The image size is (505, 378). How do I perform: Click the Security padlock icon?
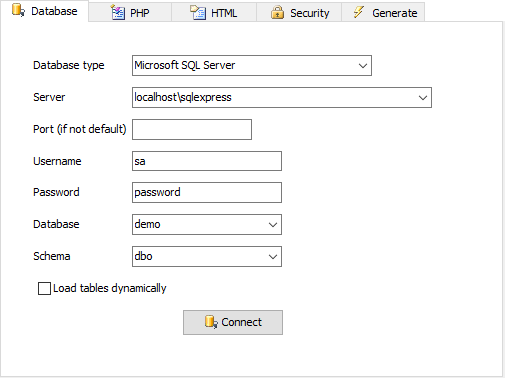click(277, 13)
